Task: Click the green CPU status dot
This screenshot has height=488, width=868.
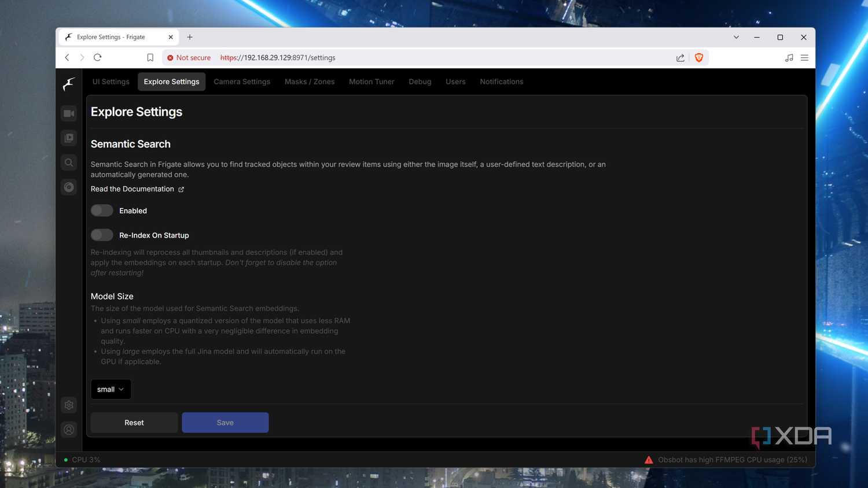Action: point(66,460)
